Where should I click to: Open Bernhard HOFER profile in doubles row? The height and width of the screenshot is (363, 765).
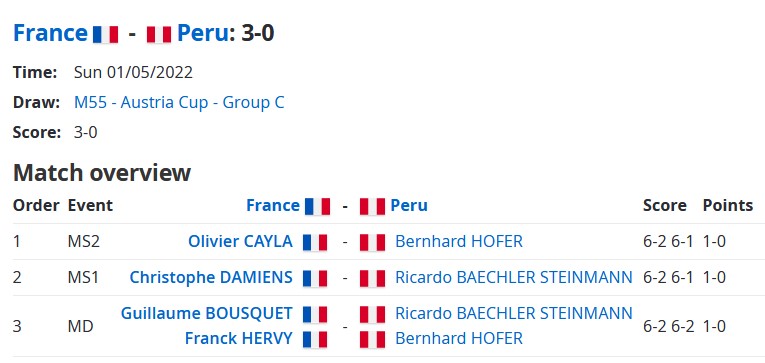(459, 338)
